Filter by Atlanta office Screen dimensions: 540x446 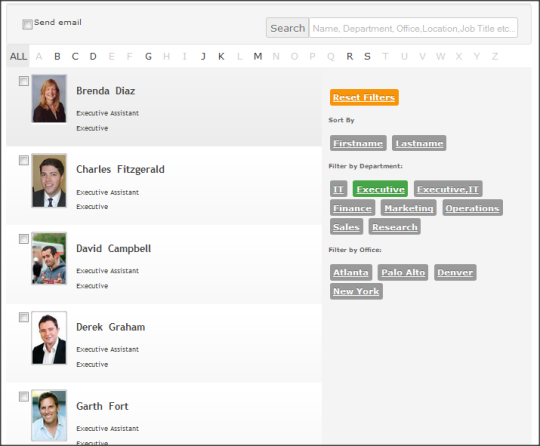pos(351,272)
